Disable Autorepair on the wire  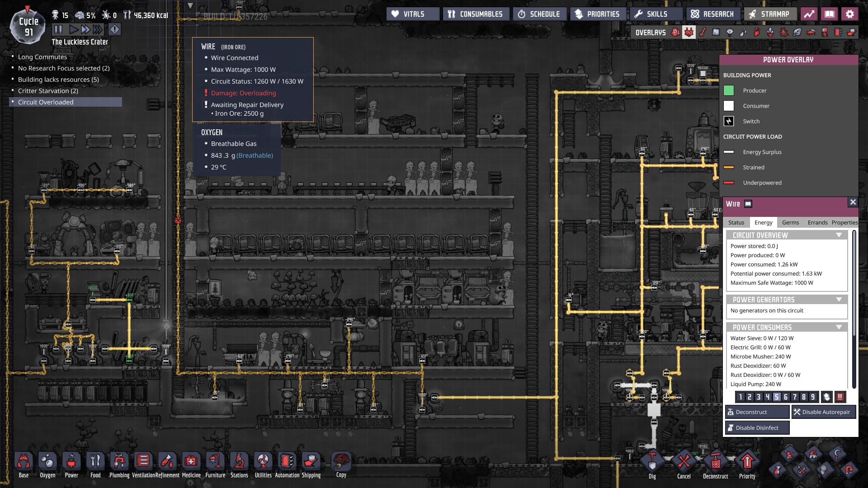(x=823, y=412)
